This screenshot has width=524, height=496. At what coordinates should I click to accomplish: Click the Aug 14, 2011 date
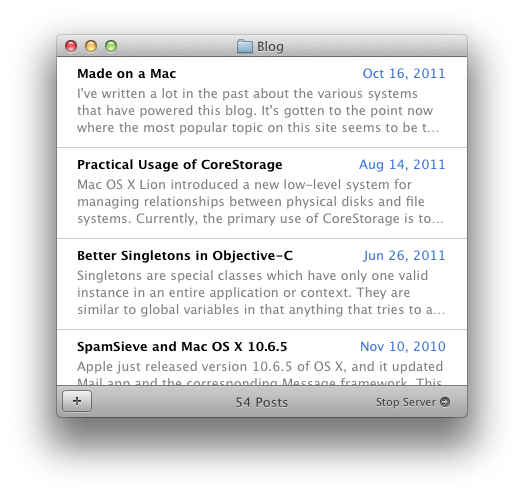click(x=402, y=164)
